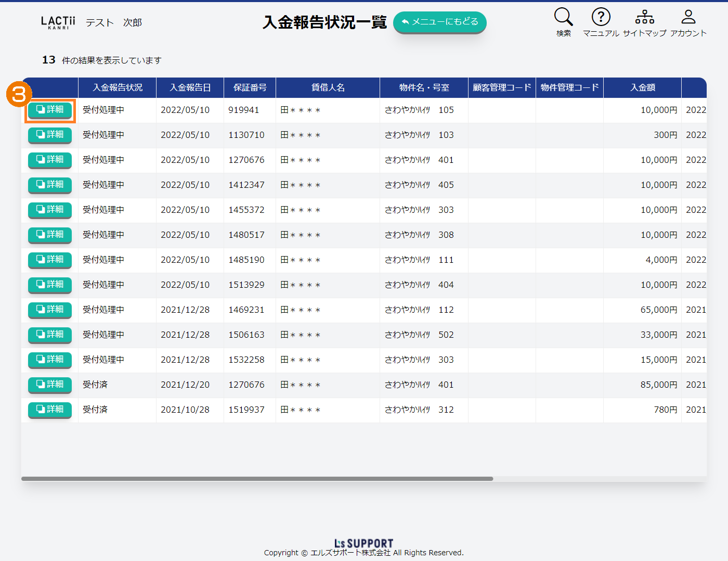Click the search magnifier icon

point(563,18)
